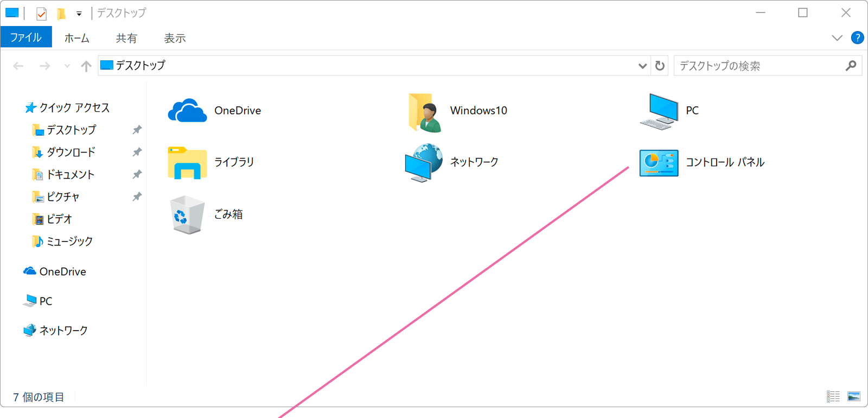Unpin ピクチャ using its pin icon

coord(137,197)
